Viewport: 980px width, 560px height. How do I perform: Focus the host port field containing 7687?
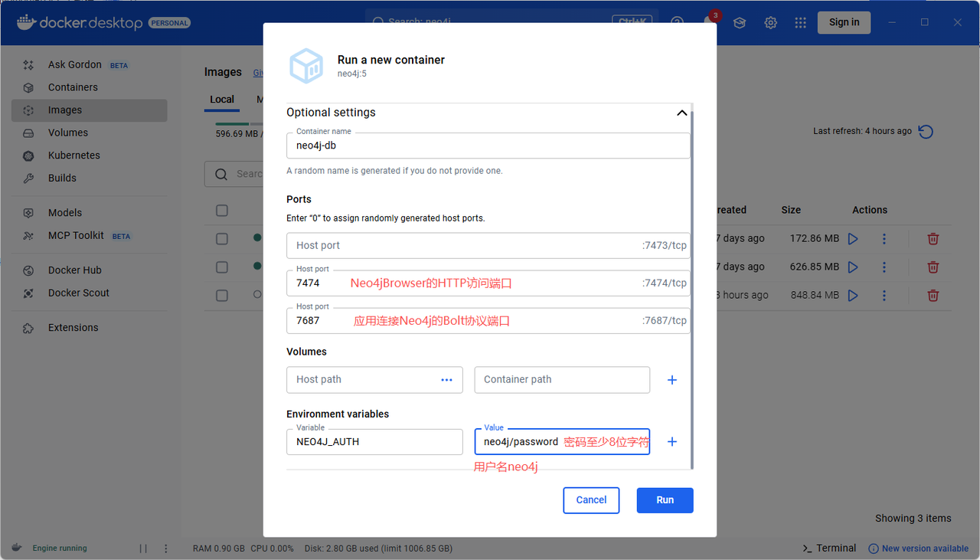point(488,320)
